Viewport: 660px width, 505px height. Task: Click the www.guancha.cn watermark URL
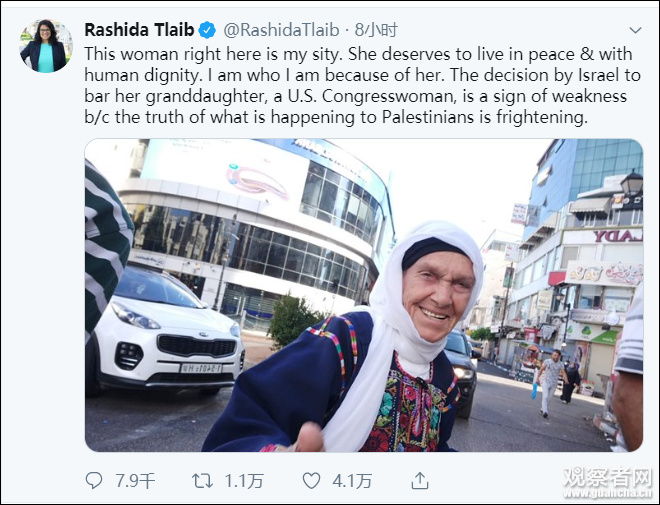(x=607, y=494)
